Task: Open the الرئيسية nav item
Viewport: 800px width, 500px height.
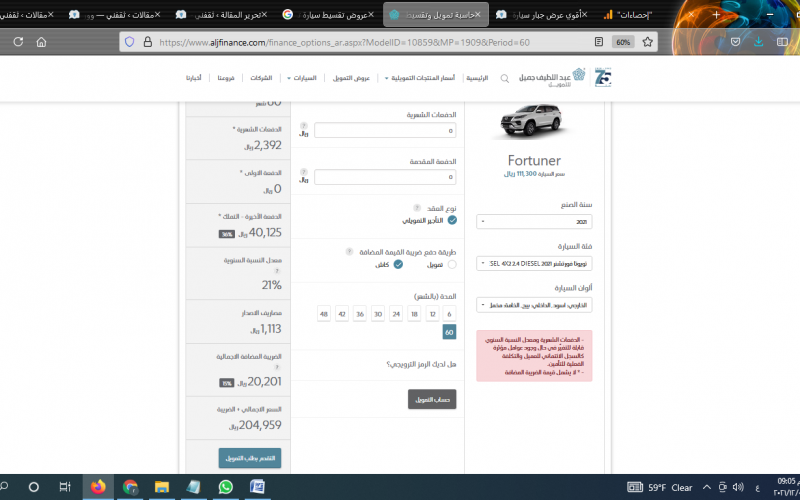Action: (477, 78)
